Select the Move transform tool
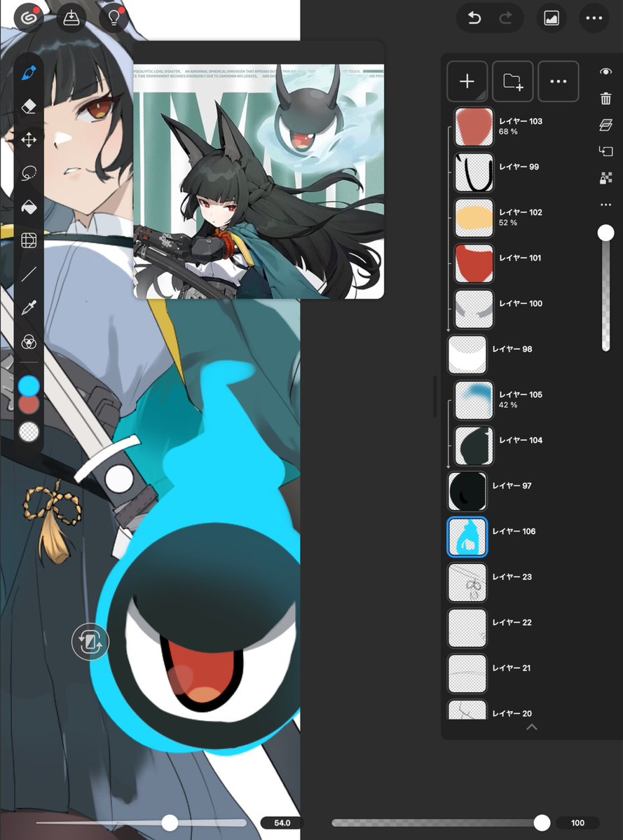623x840 pixels. coord(29,140)
